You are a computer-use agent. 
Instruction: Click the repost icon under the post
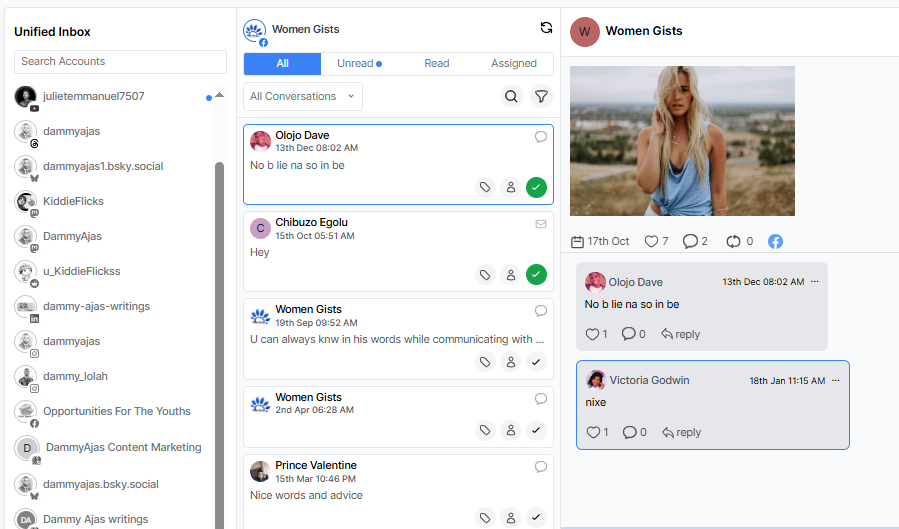[x=732, y=242]
